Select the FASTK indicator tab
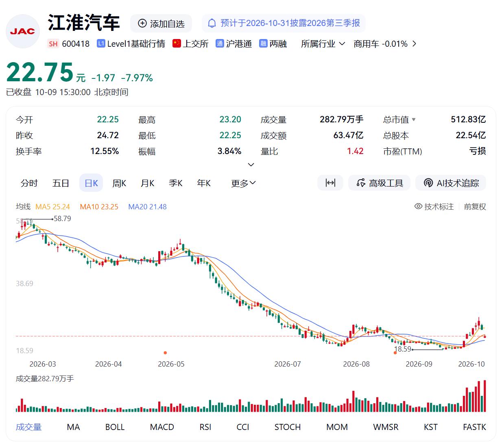The height and width of the screenshot is (443, 504). click(x=475, y=427)
